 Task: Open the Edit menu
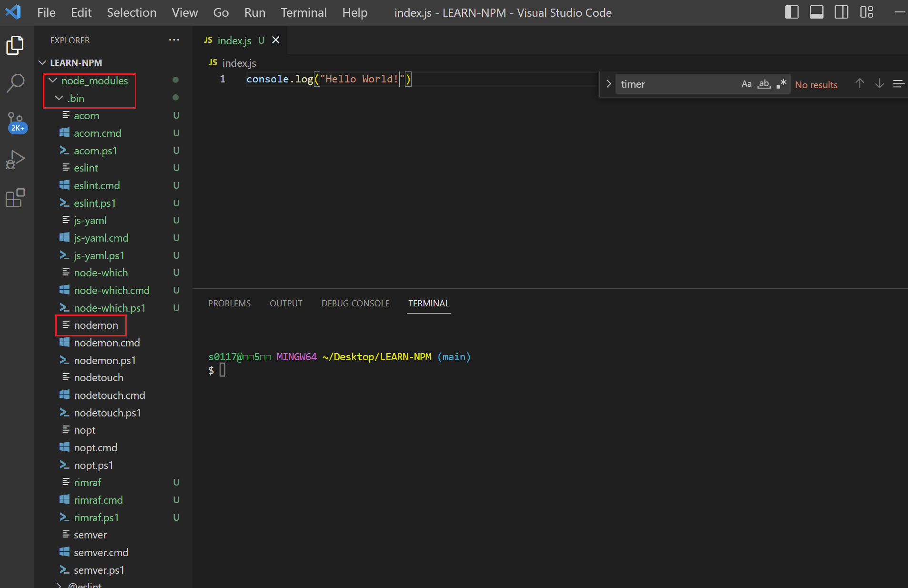81,13
